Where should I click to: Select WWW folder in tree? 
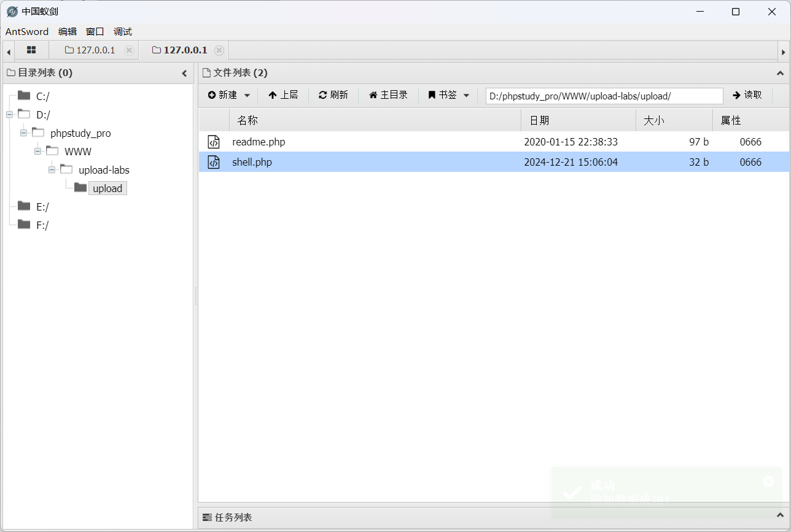(x=78, y=152)
